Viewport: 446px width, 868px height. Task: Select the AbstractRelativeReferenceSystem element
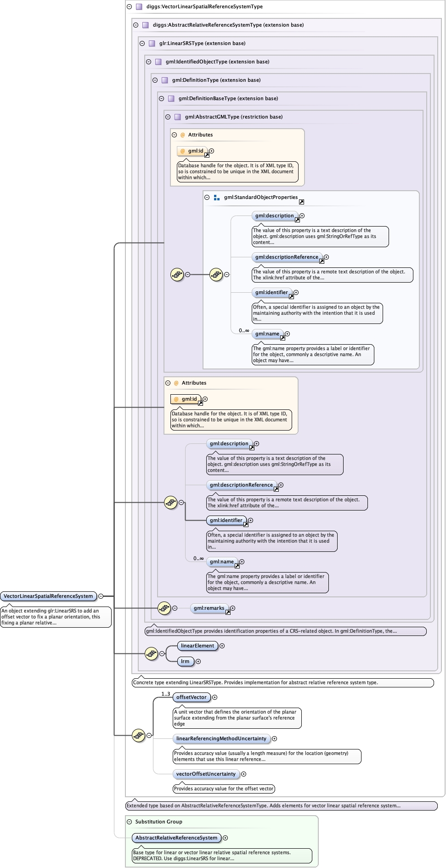pos(176,838)
